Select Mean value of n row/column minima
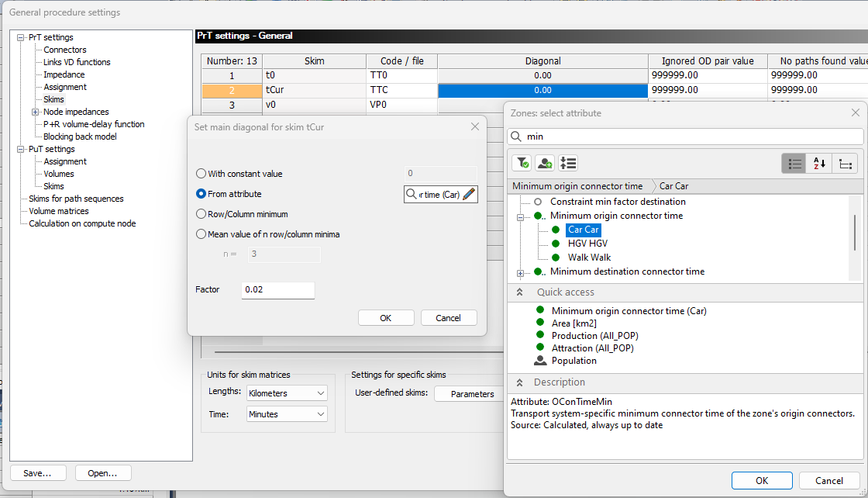Screen dimensions: 868x498 click(201, 234)
